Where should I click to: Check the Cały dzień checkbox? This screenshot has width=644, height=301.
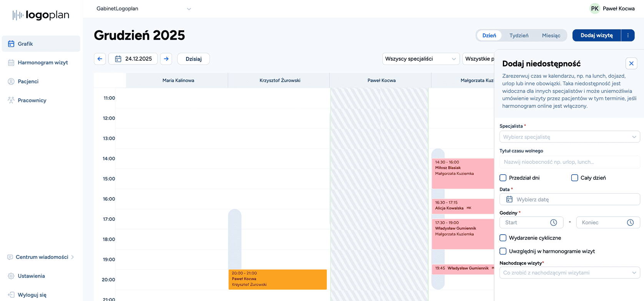[574, 178]
